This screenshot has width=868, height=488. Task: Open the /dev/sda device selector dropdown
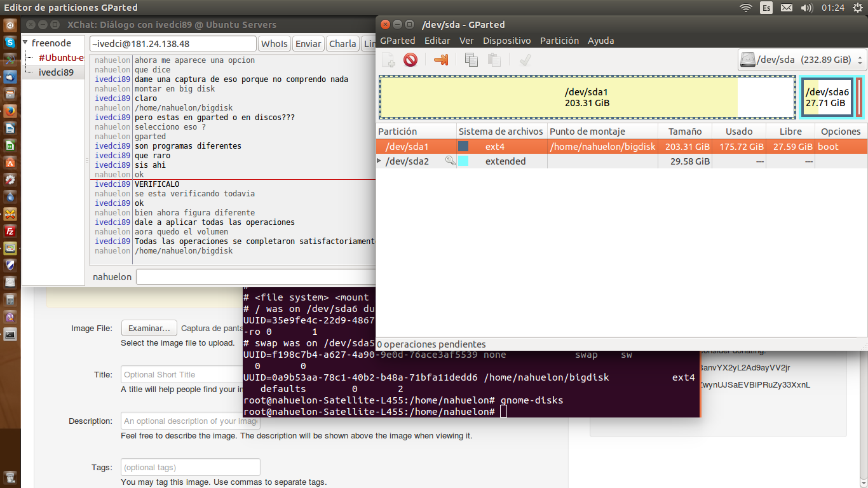pos(802,60)
